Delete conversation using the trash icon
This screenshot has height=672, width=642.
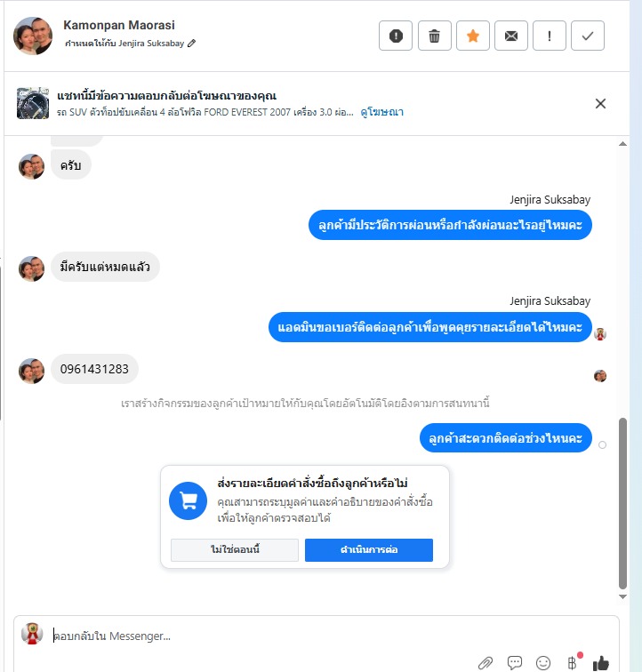tap(435, 36)
